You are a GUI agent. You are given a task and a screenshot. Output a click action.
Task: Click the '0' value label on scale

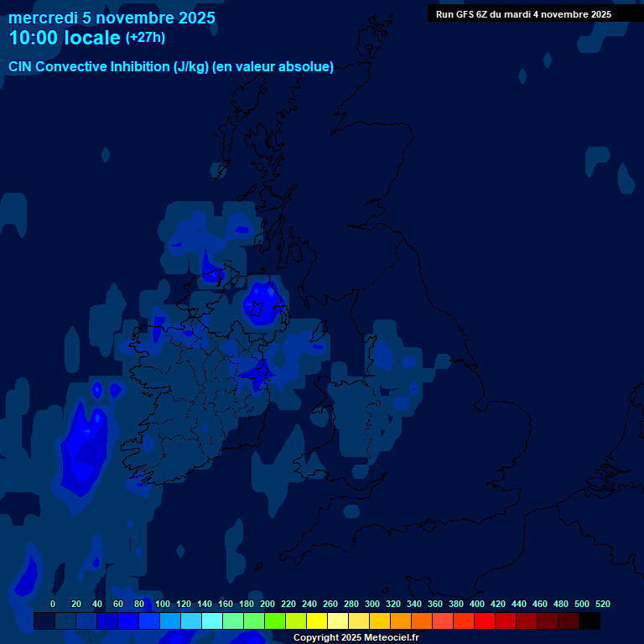point(53,604)
